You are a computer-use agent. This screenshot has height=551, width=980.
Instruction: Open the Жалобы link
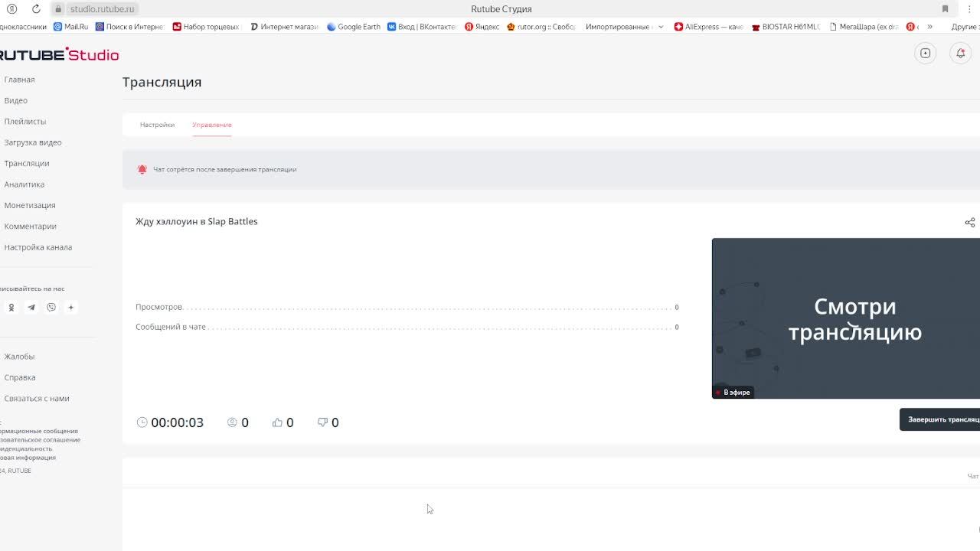pyautogui.click(x=19, y=357)
